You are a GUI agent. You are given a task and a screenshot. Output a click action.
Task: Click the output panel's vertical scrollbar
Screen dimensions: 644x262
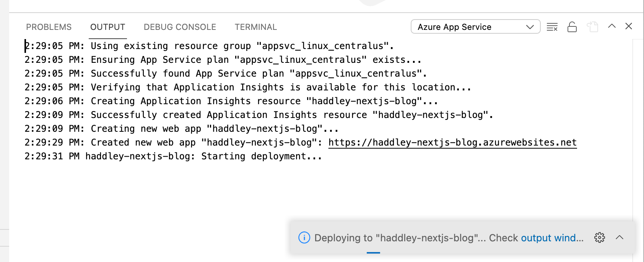(x=638, y=115)
